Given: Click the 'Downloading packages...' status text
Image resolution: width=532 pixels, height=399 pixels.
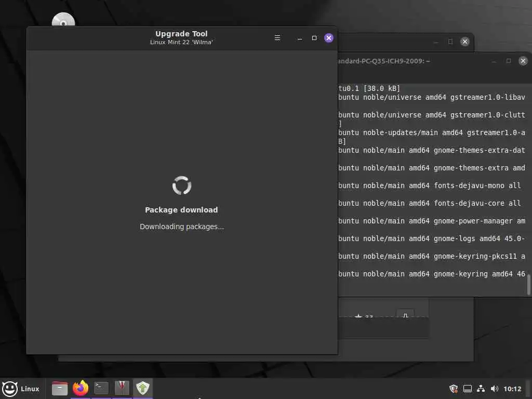Looking at the screenshot, I should coord(182,227).
